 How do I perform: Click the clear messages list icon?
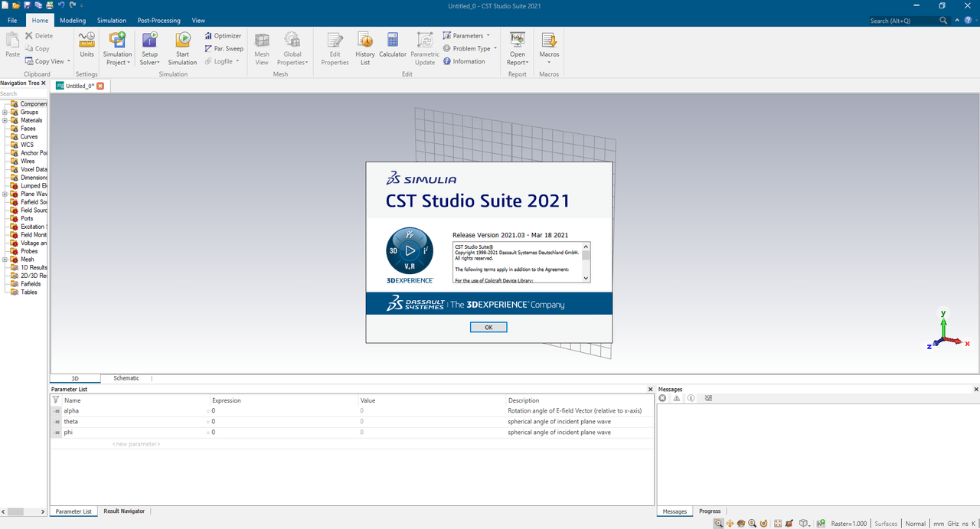click(708, 398)
